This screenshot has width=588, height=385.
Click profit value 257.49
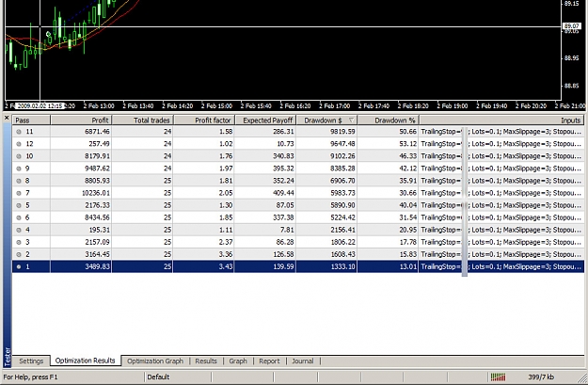(99, 144)
